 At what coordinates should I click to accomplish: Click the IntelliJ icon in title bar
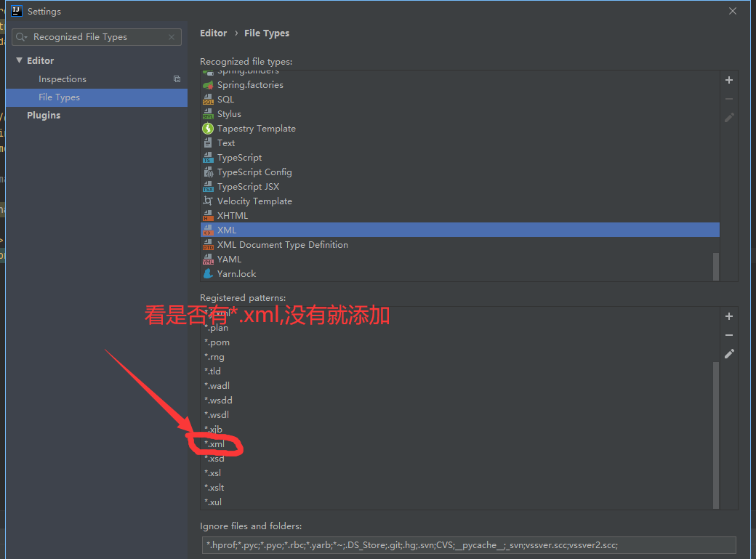click(x=17, y=11)
